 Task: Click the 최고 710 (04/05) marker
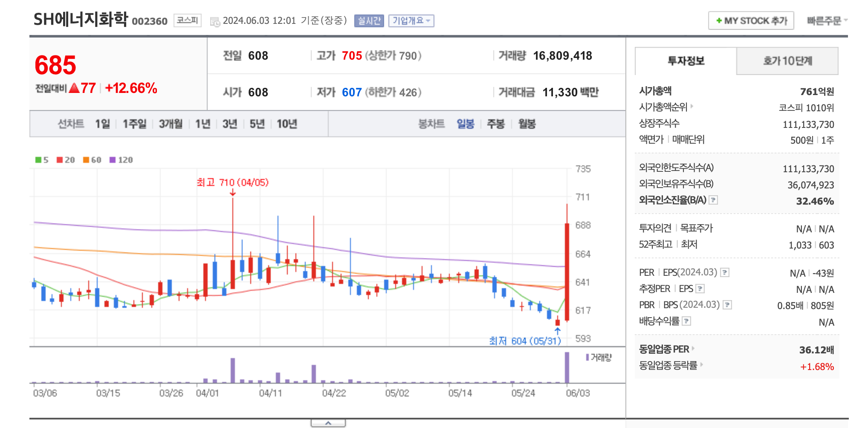[233, 182]
